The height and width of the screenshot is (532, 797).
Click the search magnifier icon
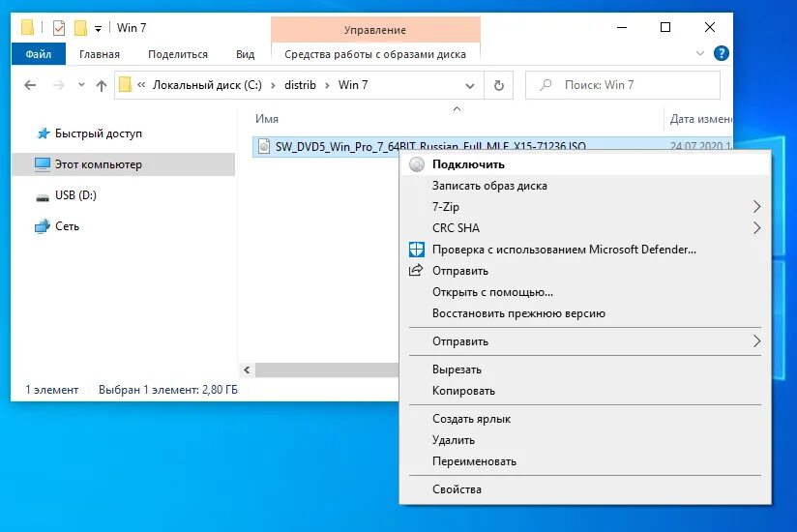[546, 85]
